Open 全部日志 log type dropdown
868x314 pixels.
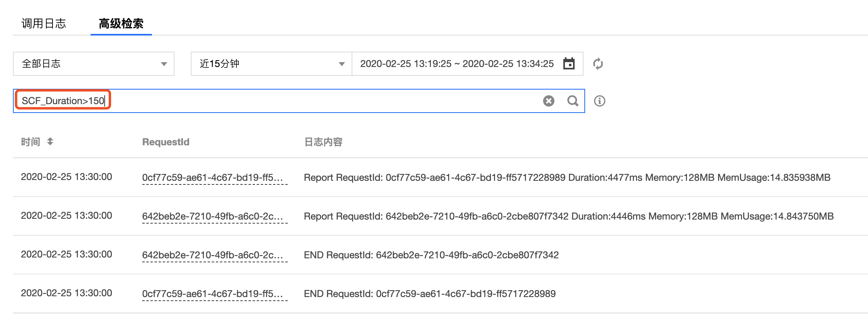tap(94, 64)
